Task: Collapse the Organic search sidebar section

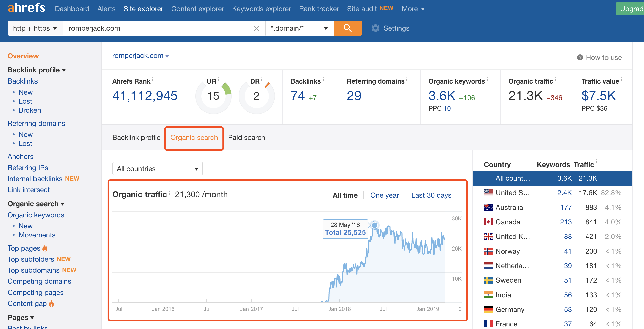Action: point(36,204)
